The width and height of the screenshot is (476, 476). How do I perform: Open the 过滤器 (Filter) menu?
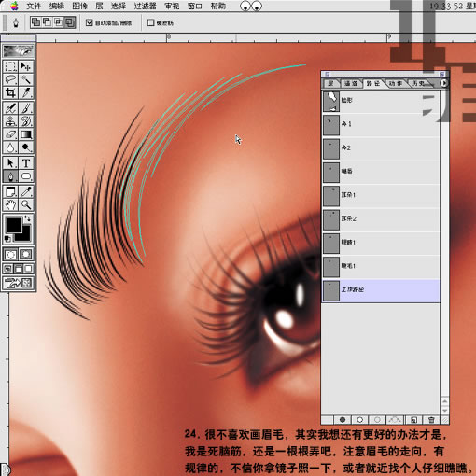(145, 6)
